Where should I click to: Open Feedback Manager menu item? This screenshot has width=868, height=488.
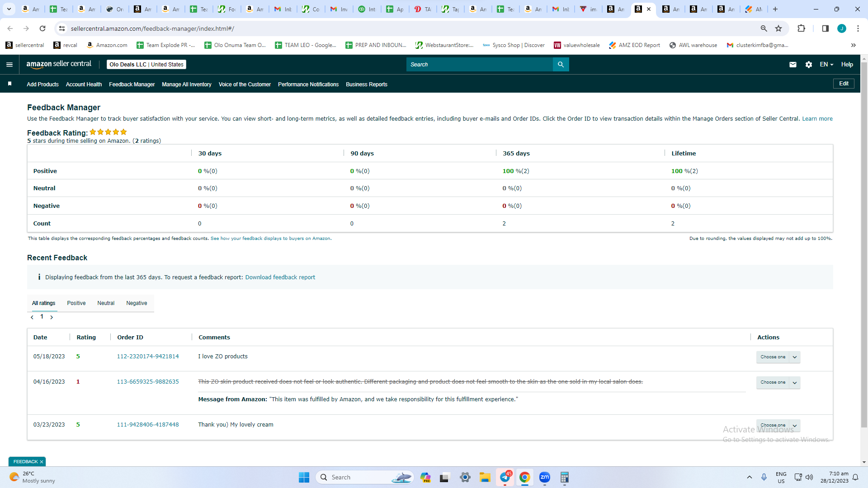[132, 84]
